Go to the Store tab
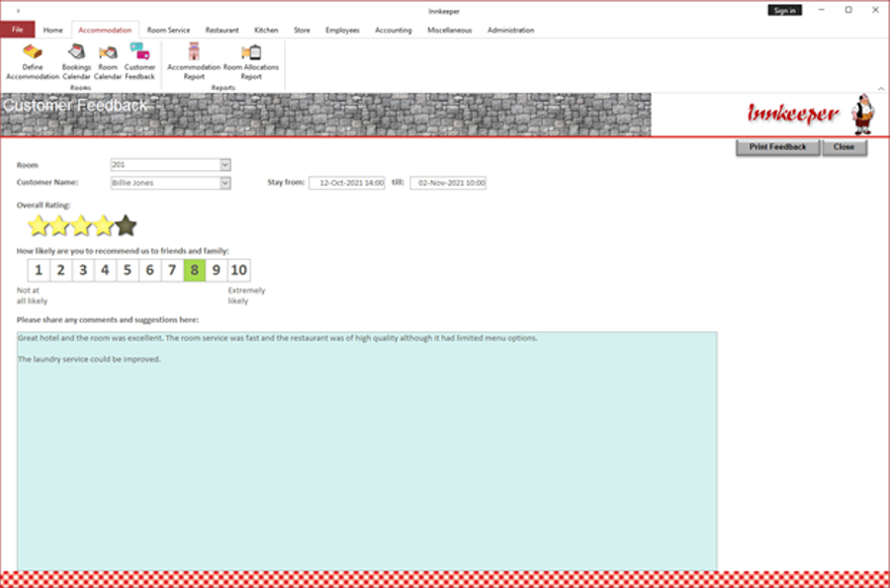 click(302, 30)
